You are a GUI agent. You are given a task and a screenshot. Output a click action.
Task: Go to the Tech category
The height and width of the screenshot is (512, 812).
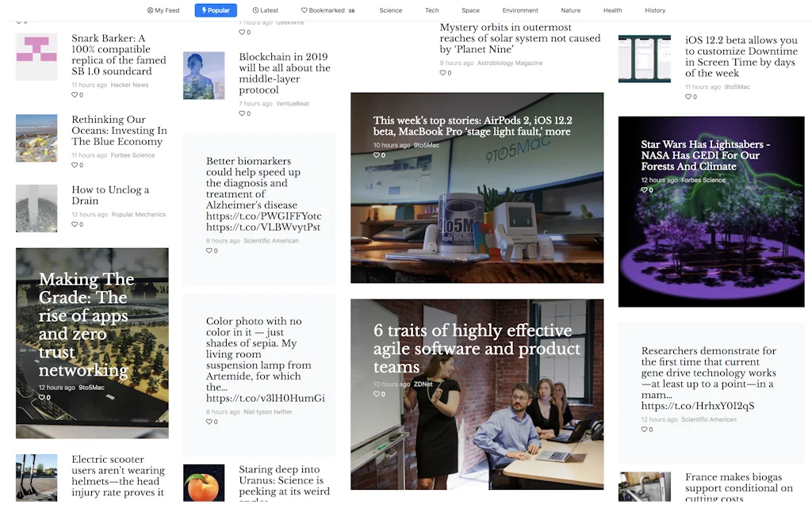coord(432,10)
